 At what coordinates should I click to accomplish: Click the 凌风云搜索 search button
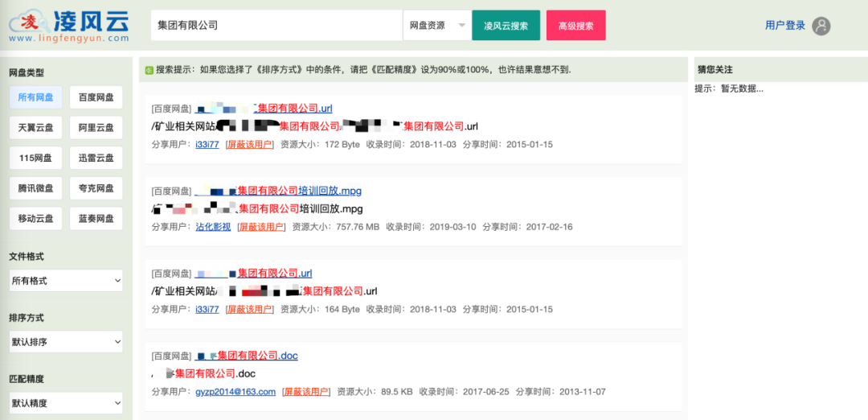[x=506, y=26]
